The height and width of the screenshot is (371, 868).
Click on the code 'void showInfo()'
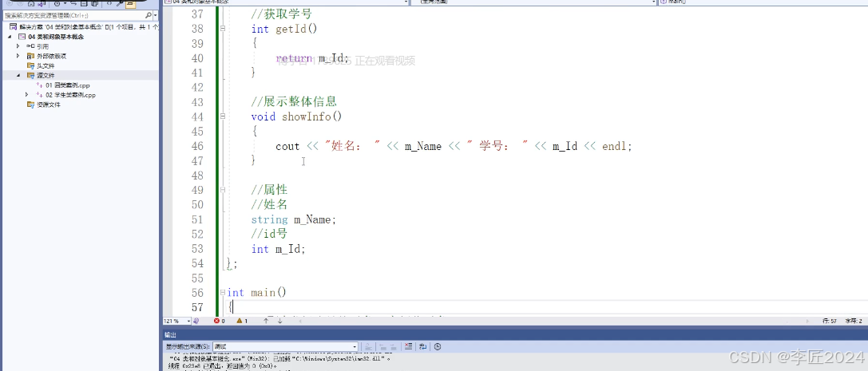296,116
